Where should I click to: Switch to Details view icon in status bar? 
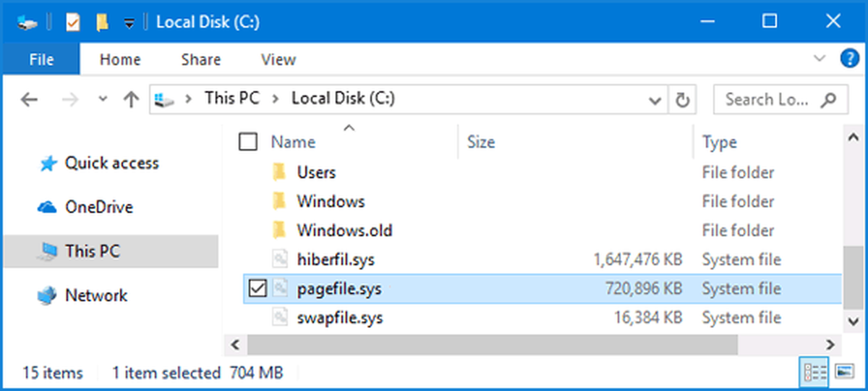pos(814,373)
